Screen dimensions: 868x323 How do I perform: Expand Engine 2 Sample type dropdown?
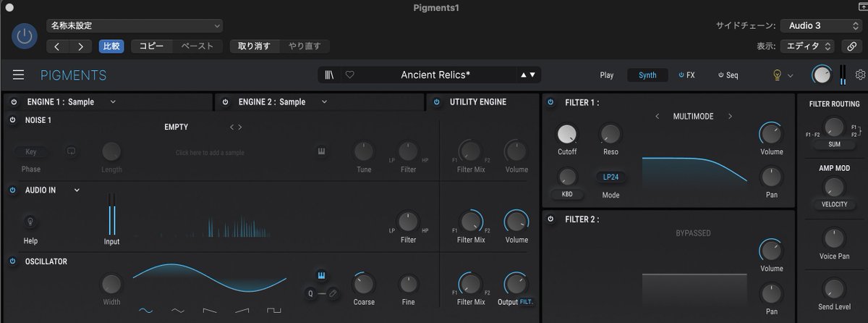[324, 102]
